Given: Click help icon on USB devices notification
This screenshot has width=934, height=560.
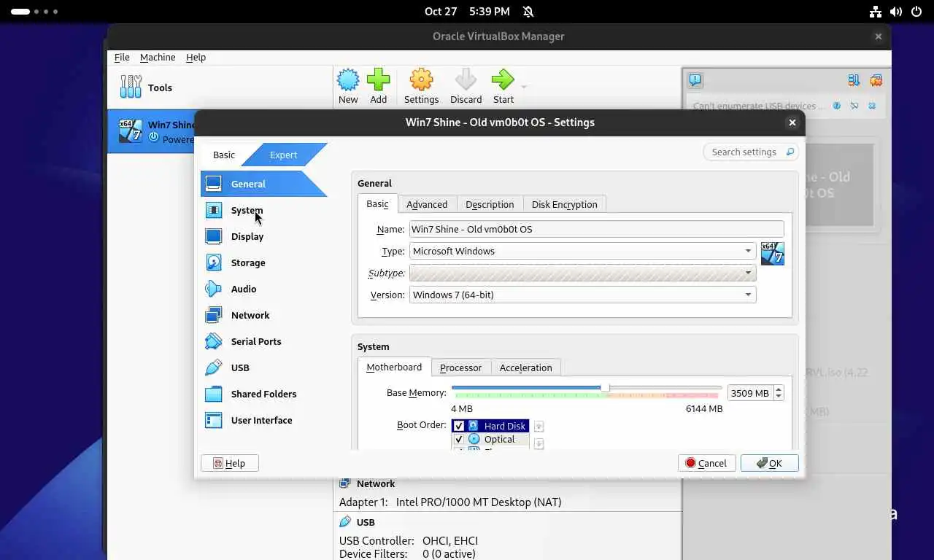Looking at the screenshot, I should click(837, 106).
